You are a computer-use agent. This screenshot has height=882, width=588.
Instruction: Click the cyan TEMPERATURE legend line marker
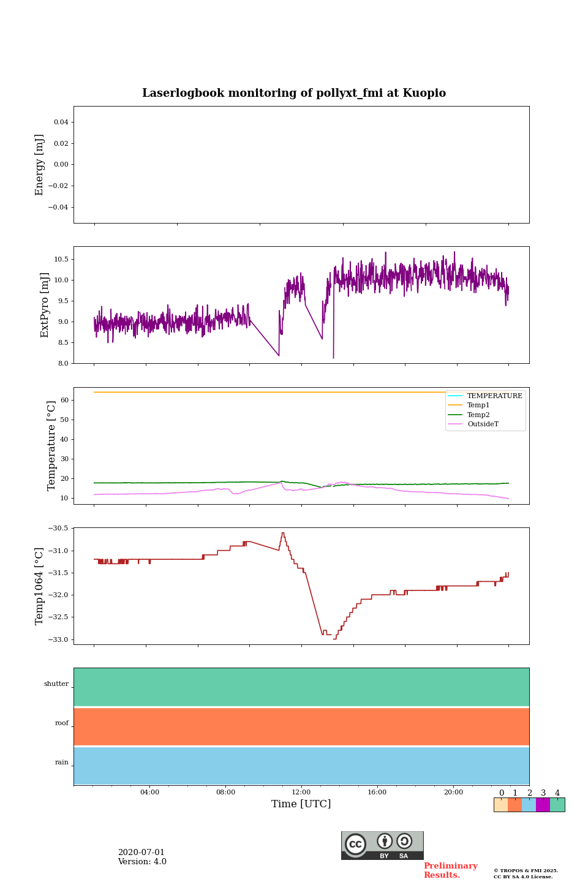(x=455, y=396)
